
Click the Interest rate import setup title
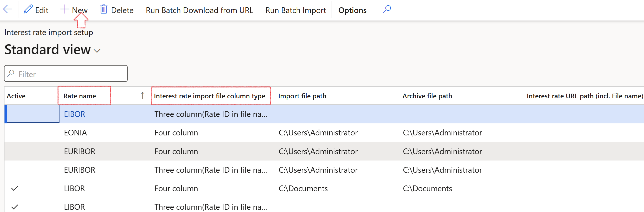49,33
